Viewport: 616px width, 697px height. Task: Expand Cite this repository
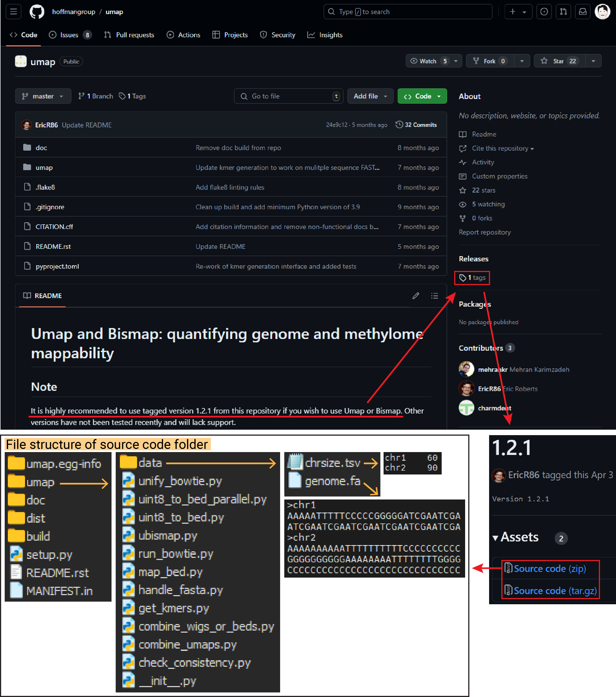point(503,148)
